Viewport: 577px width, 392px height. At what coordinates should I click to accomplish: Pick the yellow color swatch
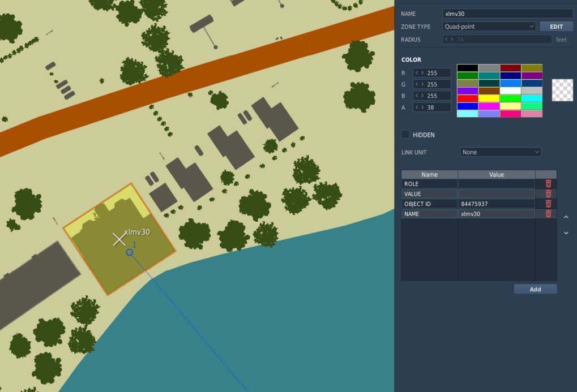click(489, 98)
